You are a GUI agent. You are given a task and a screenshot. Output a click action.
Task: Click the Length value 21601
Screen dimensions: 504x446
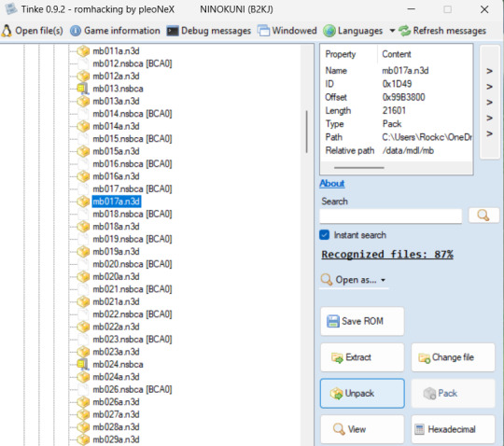click(x=394, y=110)
